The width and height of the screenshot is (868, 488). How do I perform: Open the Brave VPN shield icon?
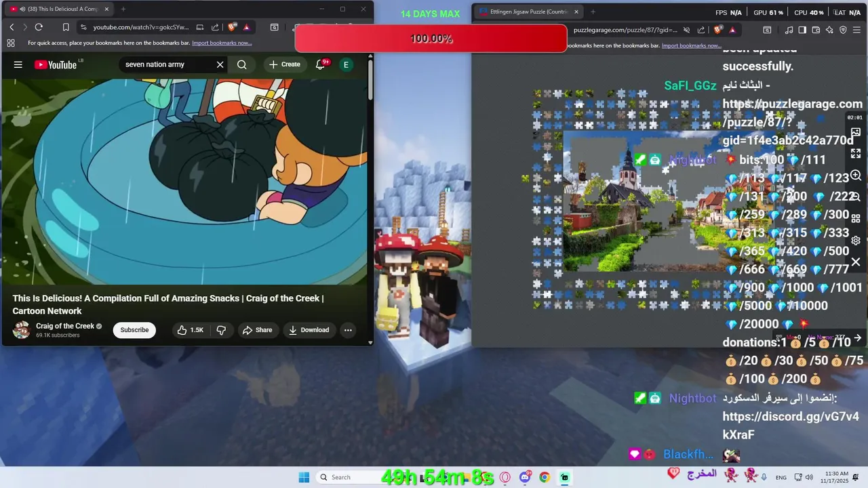pyautogui.click(x=843, y=30)
